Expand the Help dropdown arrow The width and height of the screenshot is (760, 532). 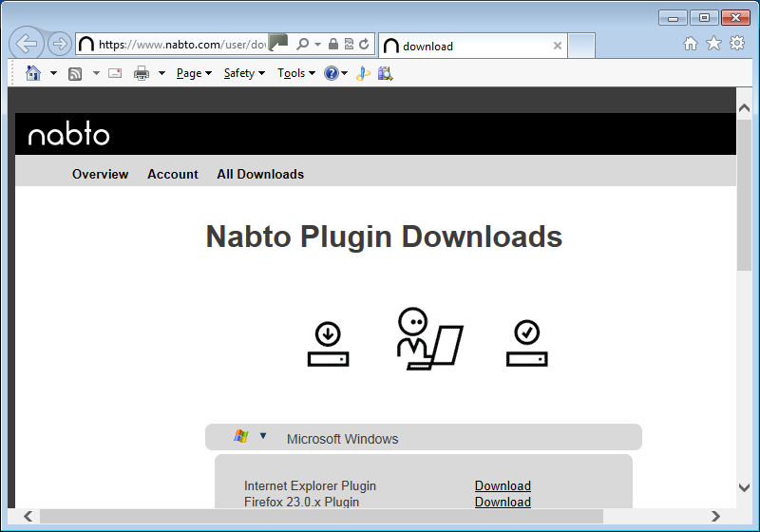coord(344,73)
